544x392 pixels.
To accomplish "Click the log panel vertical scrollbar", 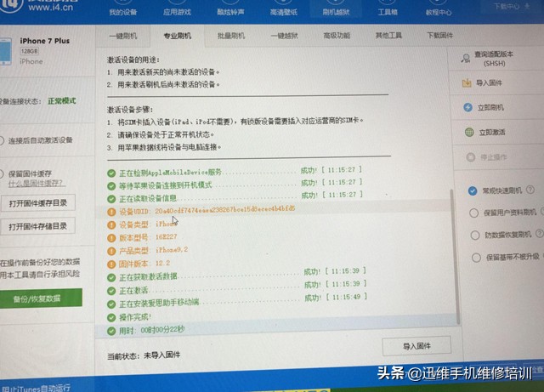I will [x=455, y=257].
